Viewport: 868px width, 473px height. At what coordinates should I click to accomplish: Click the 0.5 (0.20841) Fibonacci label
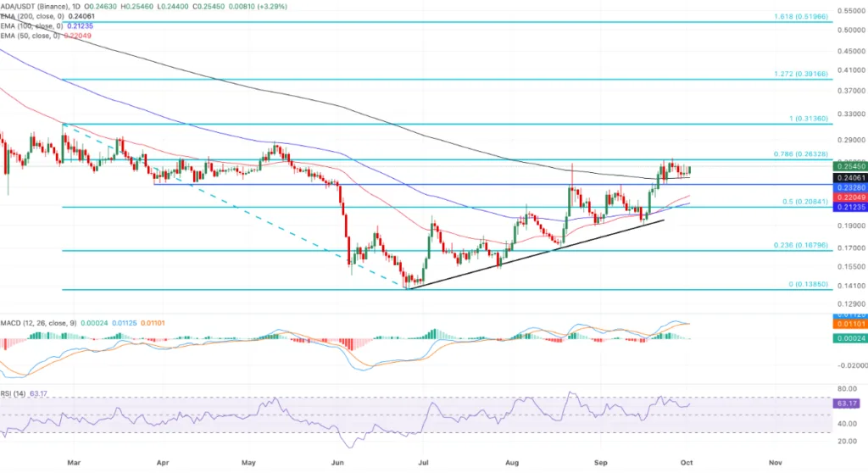(x=805, y=202)
